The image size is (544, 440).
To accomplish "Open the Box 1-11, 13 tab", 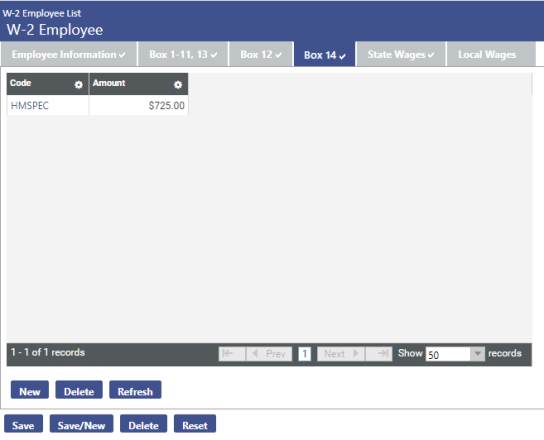I will coord(183,54).
